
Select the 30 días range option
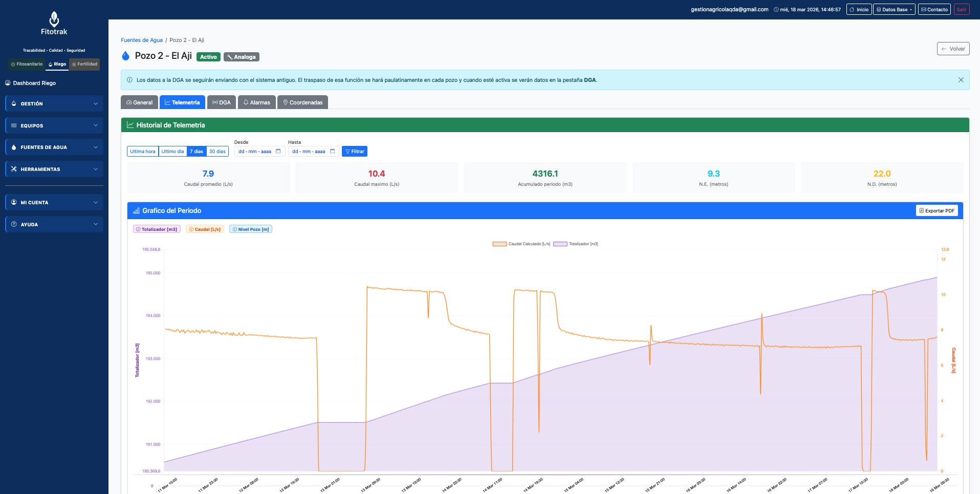click(217, 151)
